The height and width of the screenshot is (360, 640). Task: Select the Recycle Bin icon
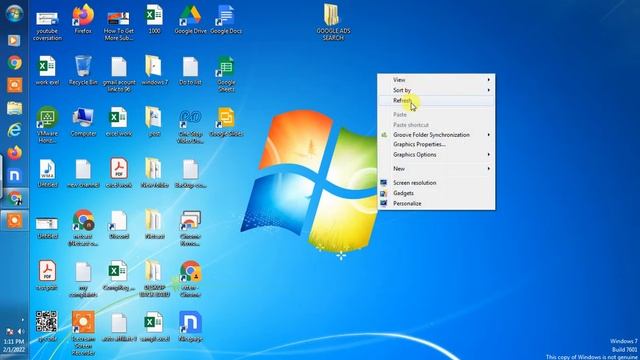coord(83,70)
